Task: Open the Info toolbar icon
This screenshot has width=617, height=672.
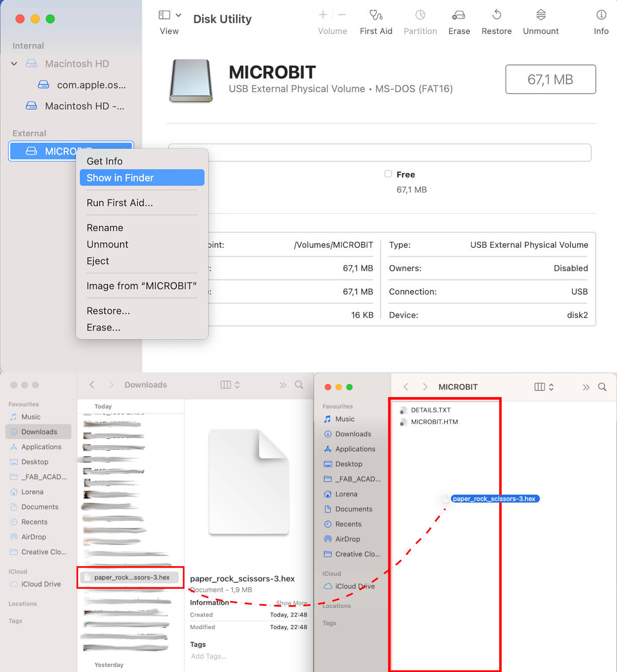Action: pos(601,15)
